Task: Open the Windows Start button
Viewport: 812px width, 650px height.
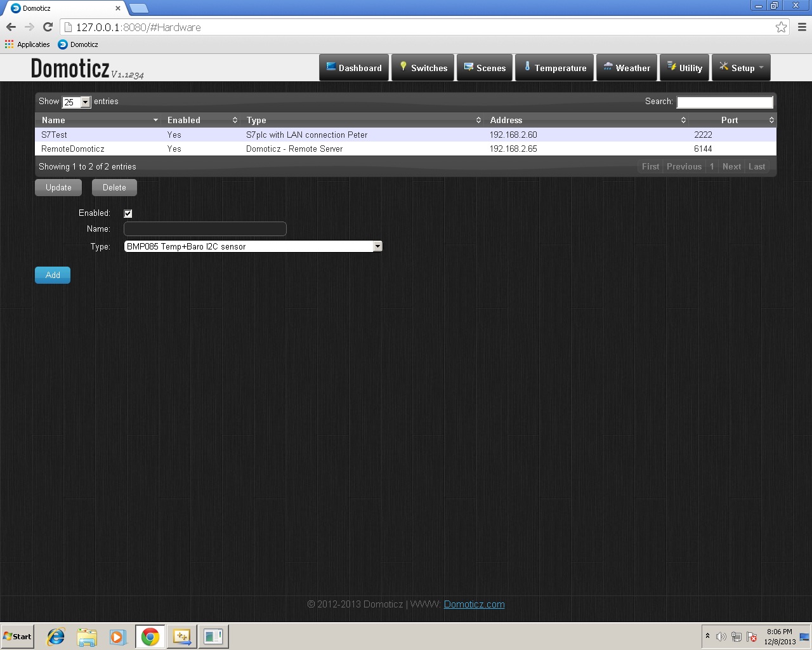Action: [x=17, y=637]
